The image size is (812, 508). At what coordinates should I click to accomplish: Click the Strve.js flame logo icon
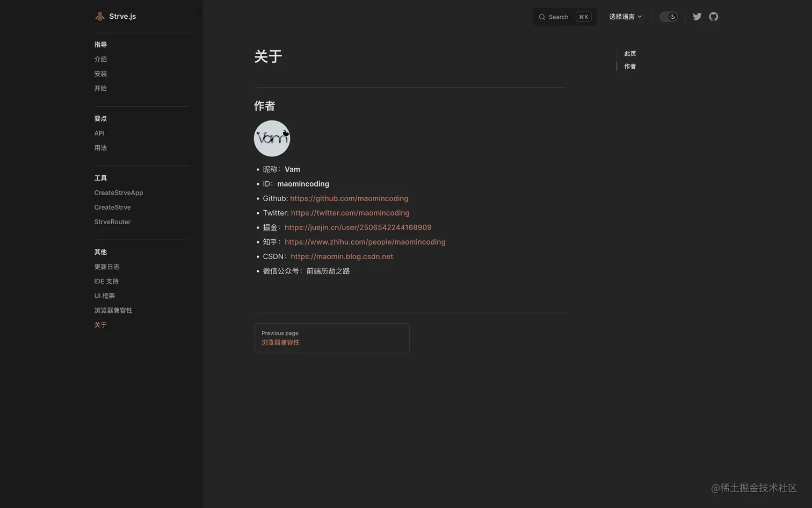100,16
